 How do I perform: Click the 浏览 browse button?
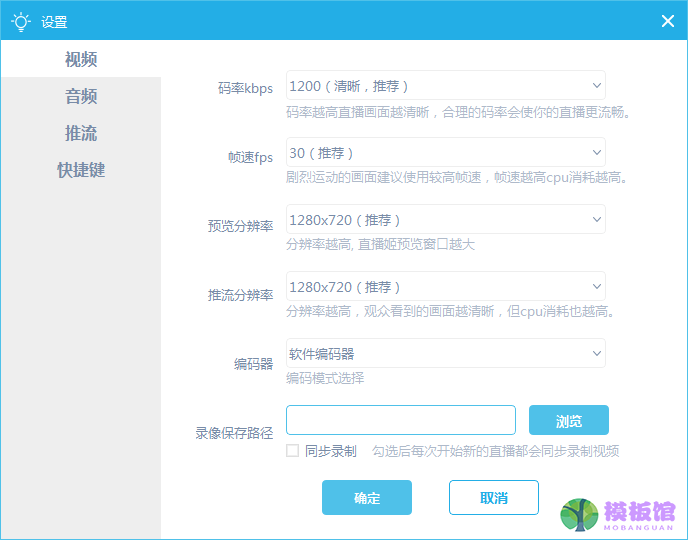tap(569, 420)
